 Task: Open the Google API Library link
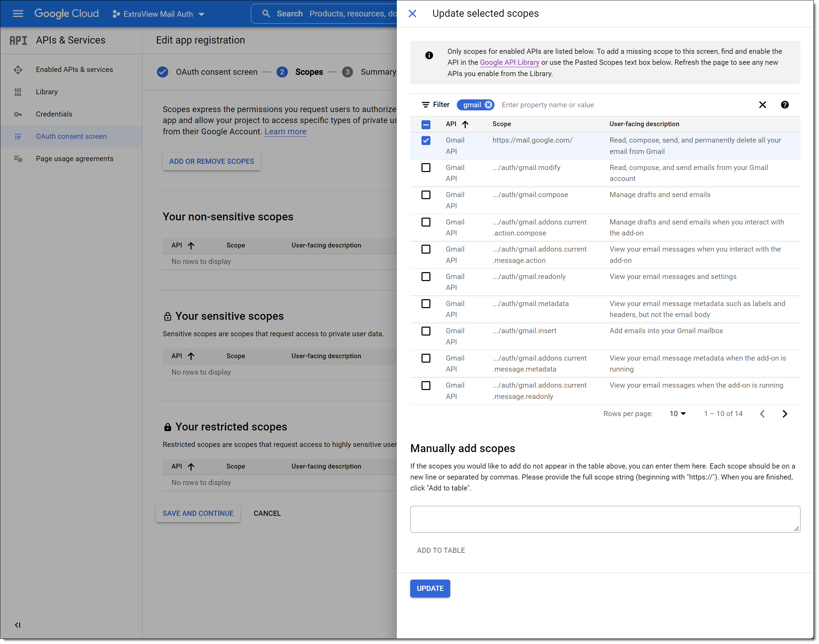click(509, 62)
